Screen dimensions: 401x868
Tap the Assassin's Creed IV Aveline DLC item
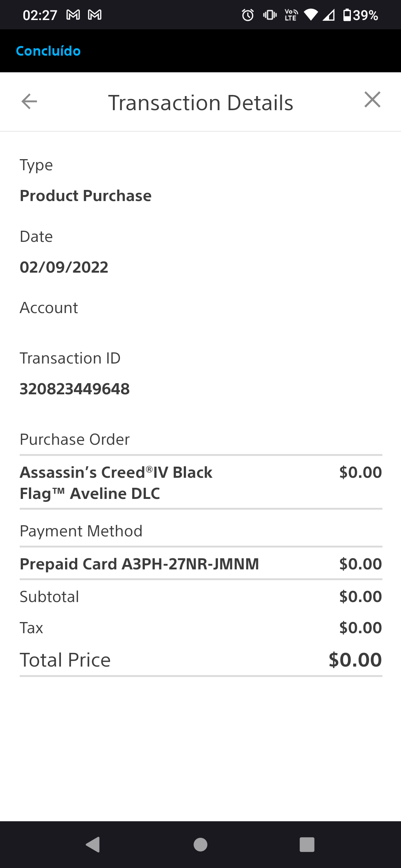click(201, 483)
